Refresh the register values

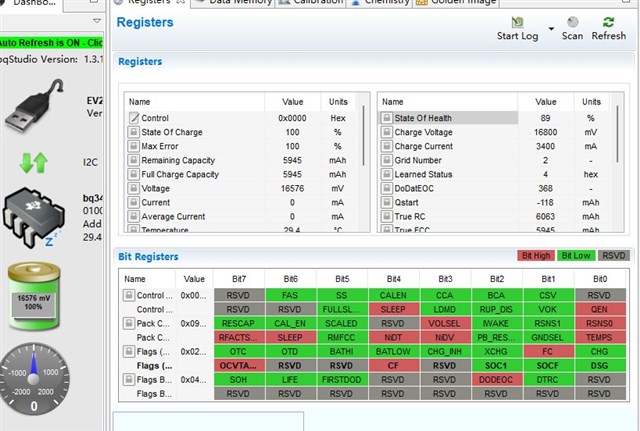click(x=608, y=22)
